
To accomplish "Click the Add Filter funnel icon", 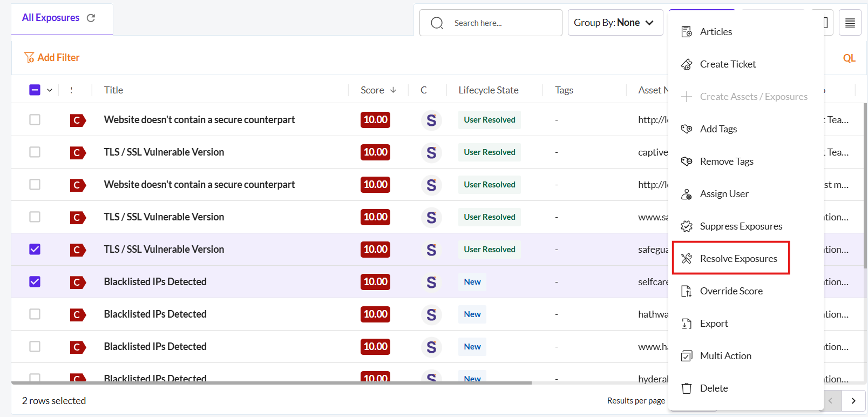I will click(x=29, y=57).
